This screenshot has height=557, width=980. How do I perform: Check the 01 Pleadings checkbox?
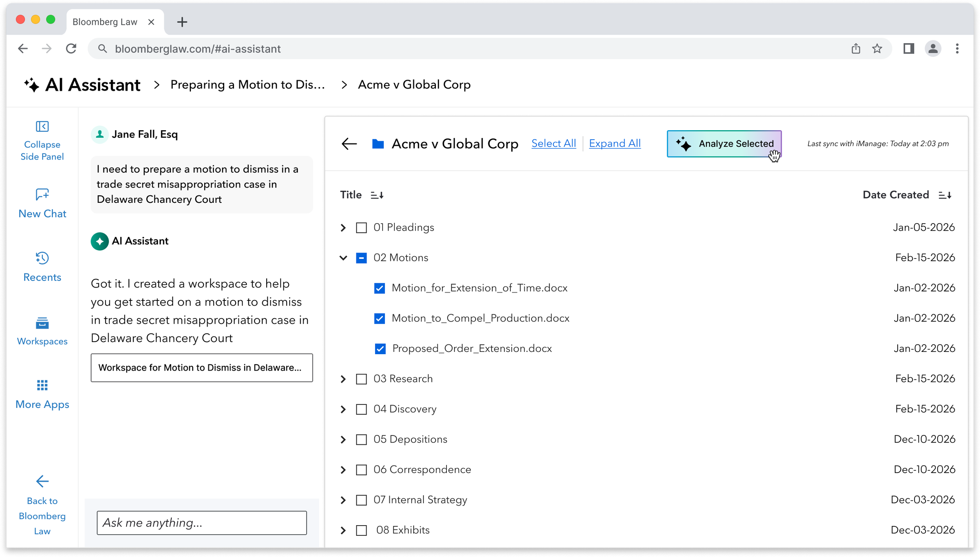coord(361,227)
